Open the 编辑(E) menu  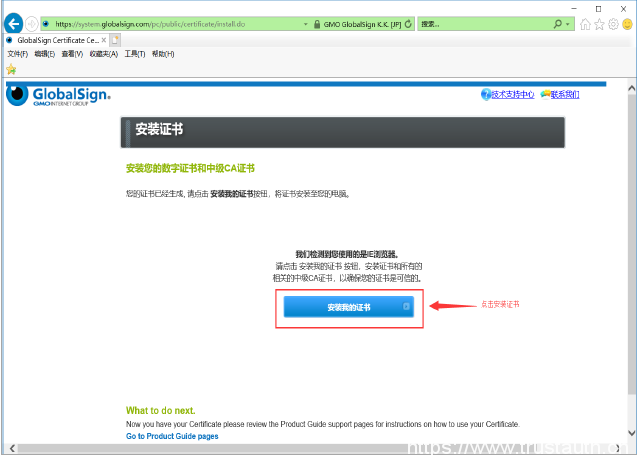[x=44, y=54]
